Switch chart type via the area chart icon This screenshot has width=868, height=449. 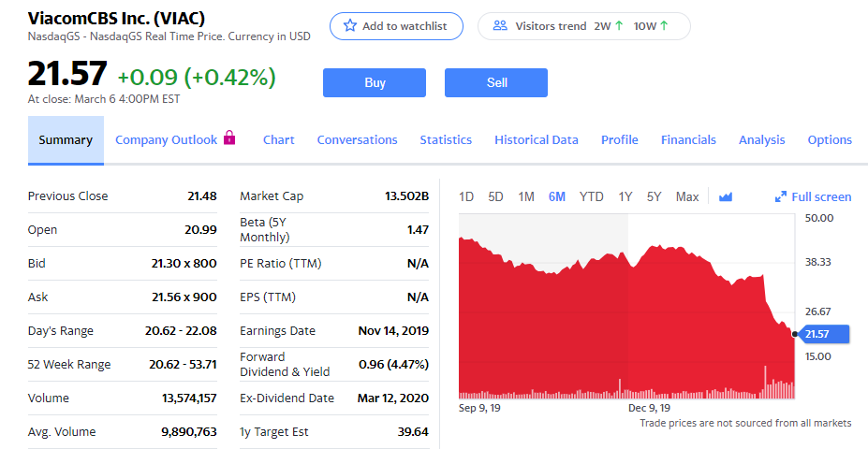pyautogui.click(x=725, y=196)
